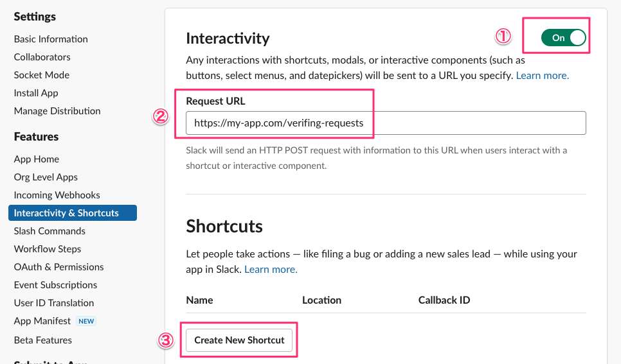The height and width of the screenshot is (364, 621).
Task: Navigate to Event Subscriptions
Action: (55, 285)
